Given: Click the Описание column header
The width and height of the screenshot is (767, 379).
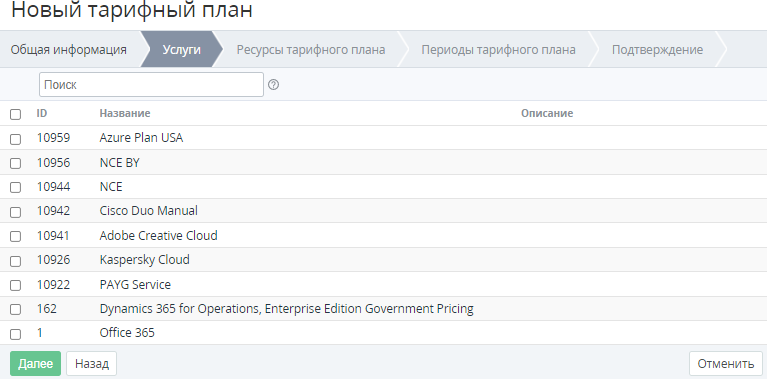Looking at the screenshot, I should tap(547, 113).
